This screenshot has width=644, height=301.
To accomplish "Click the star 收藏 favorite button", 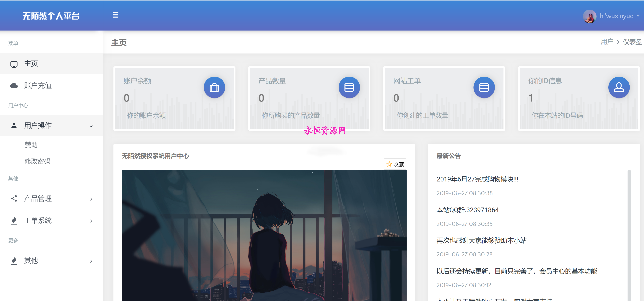I will point(395,164).
